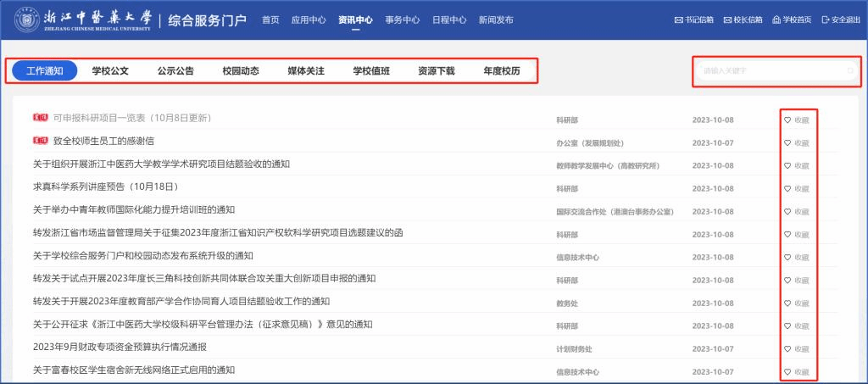The width and height of the screenshot is (868, 384).
Task: Go to 学校首页 via building icon
Action: [776, 20]
